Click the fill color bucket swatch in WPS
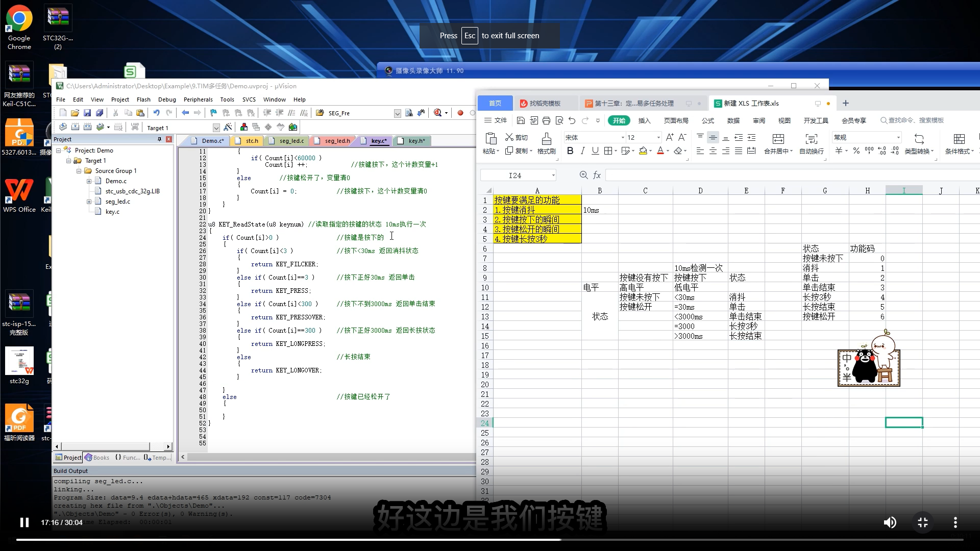This screenshot has width=980, height=551. point(643,151)
